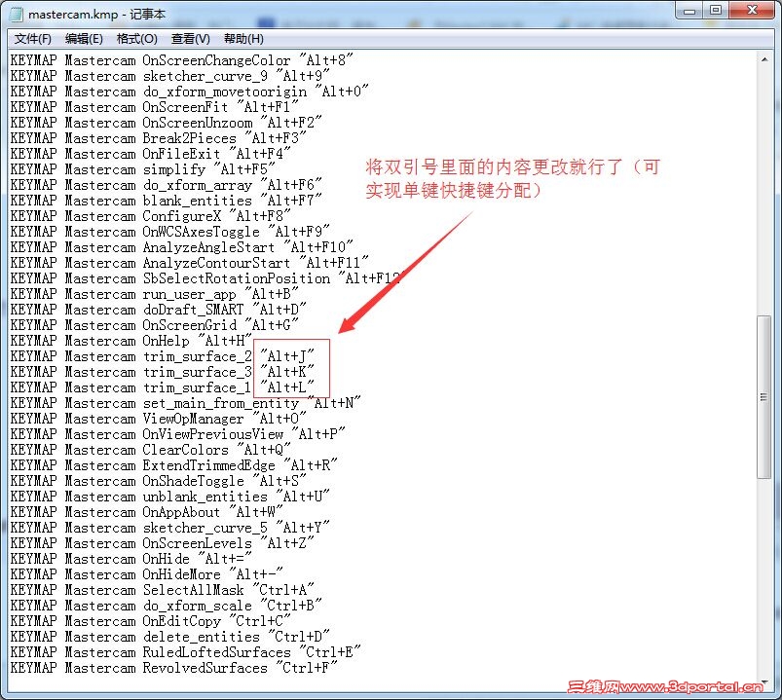Click the do_xform_array "Alt+F6" line
This screenshot has width=782, height=700.
pyautogui.click(x=167, y=185)
